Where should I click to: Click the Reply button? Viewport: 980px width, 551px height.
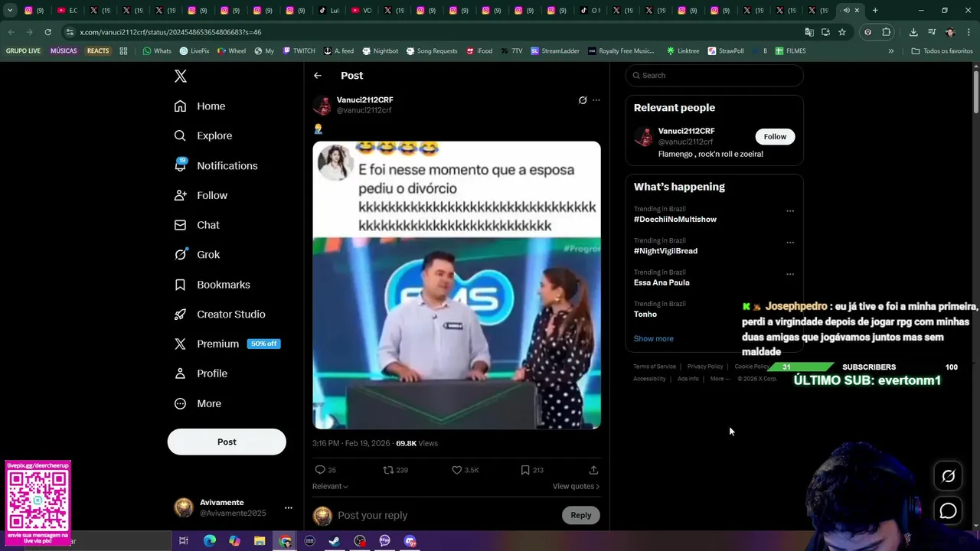pos(581,515)
